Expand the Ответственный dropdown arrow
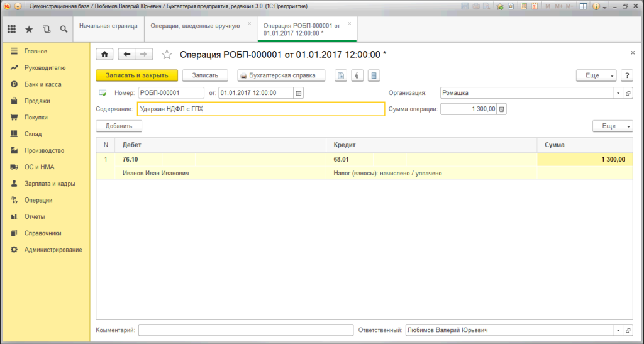The image size is (644, 344). 617,330
